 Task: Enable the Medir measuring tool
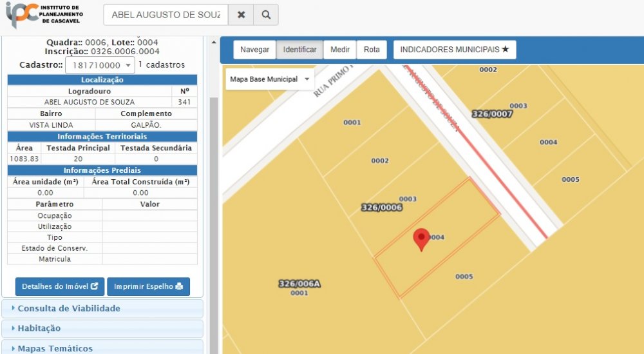click(x=340, y=50)
